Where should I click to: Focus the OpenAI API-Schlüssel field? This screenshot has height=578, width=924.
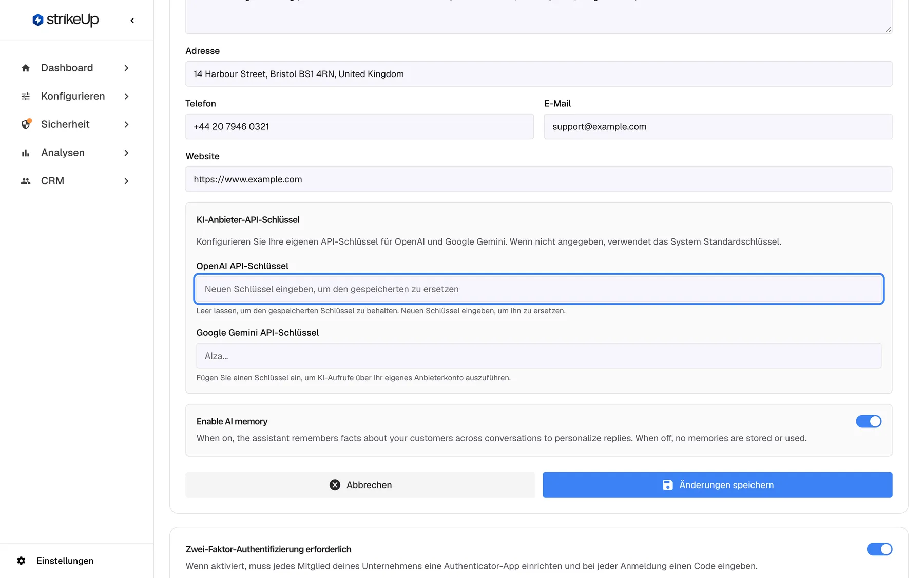(538, 289)
